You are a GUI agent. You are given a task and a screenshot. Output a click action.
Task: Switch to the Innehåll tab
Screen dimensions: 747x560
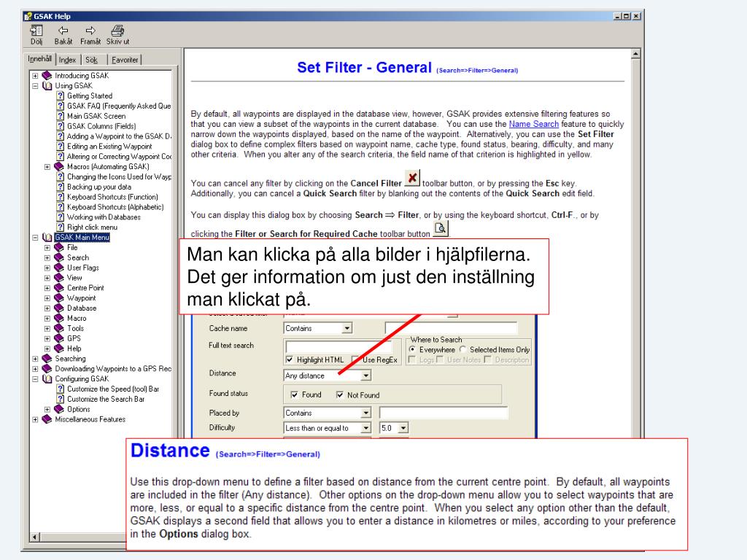click(39, 58)
